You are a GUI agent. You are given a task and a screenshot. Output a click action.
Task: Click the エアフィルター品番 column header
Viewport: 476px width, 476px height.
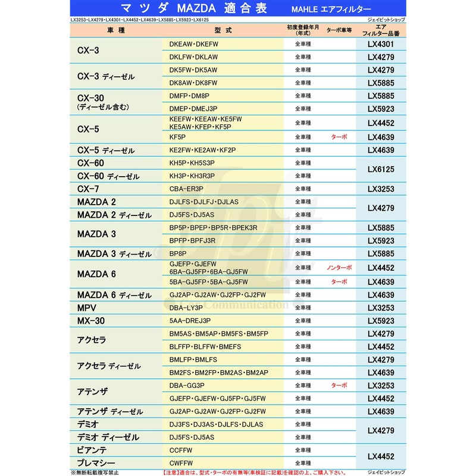tap(381, 30)
